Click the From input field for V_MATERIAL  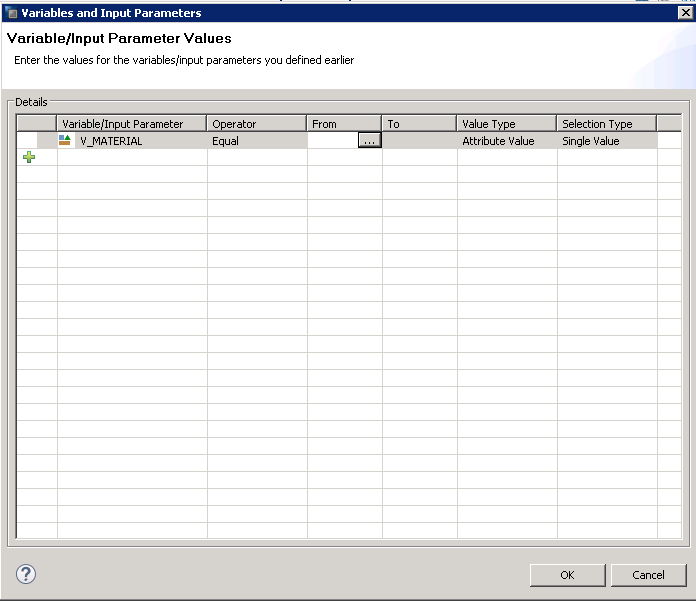click(333, 141)
